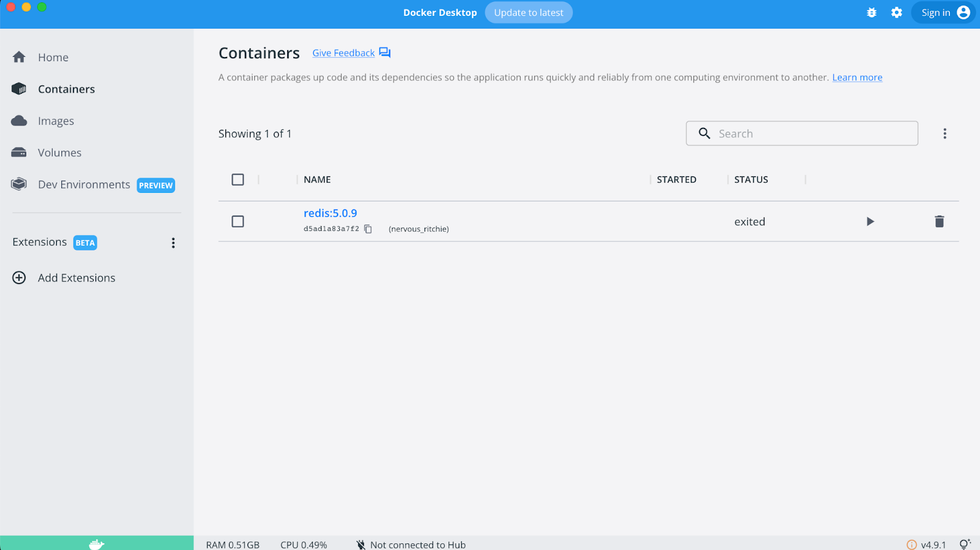Sort by STATUS column header
The image size is (980, 550).
(751, 179)
